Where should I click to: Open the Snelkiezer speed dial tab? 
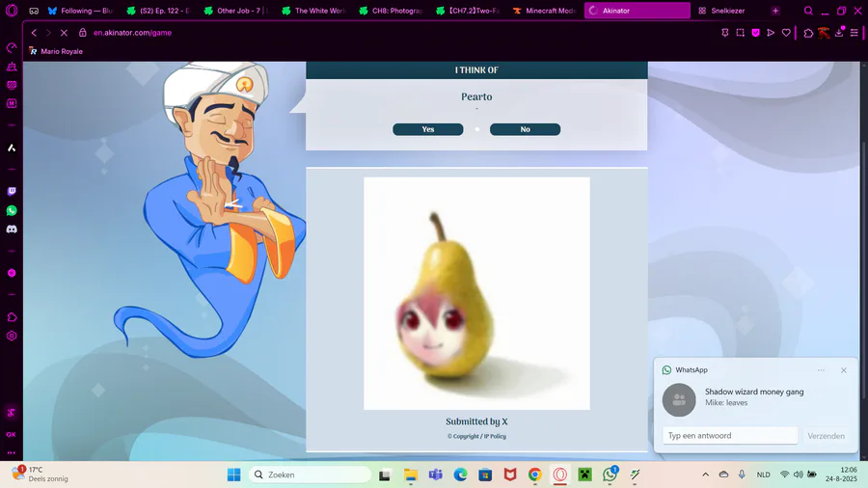pyautogui.click(x=721, y=11)
